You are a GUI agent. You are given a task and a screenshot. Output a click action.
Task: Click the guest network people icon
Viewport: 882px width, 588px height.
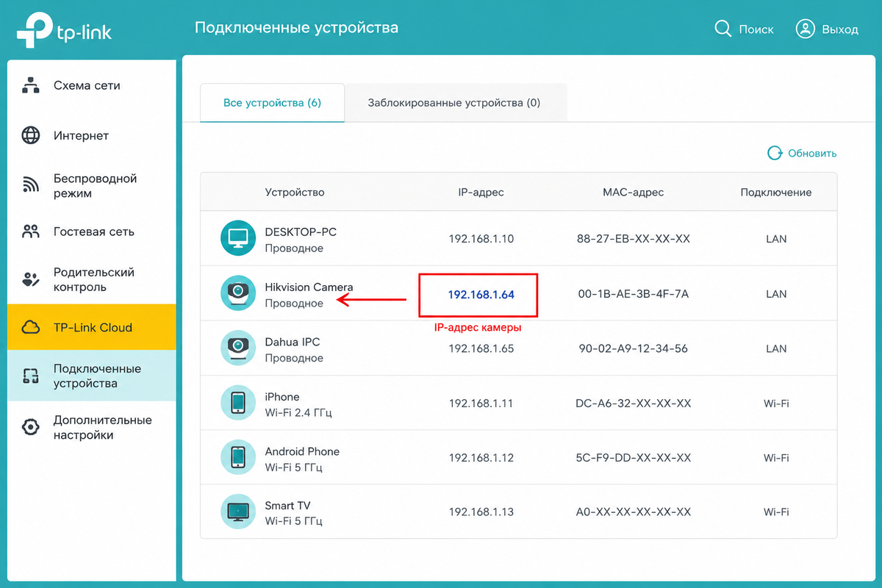click(x=31, y=232)
